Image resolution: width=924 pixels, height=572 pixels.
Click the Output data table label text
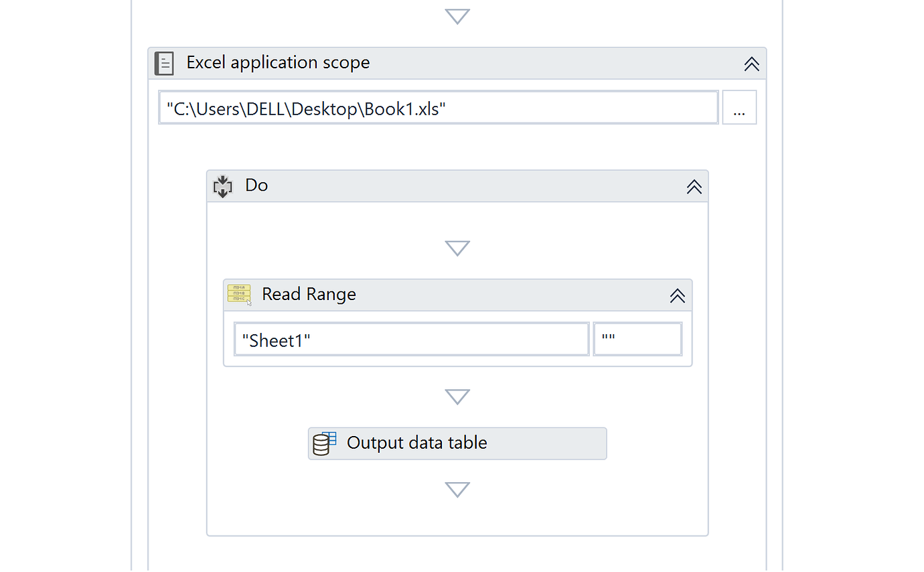416,443
